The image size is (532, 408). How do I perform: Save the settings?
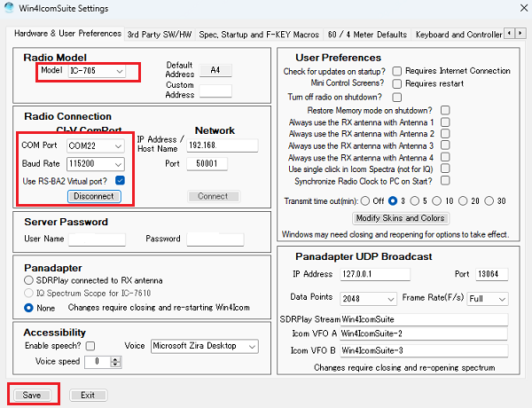click(x=34, y=395)
